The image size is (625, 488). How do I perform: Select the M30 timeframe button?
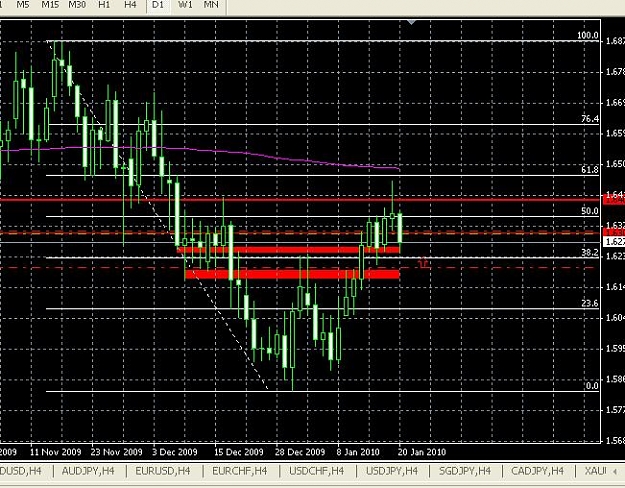77,5
